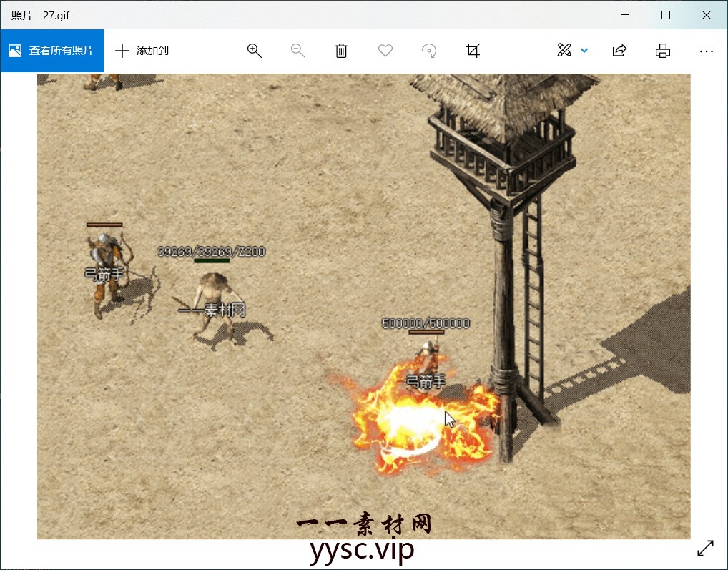Mark the photo as favorite with the heart icon
Image resolution: width=728 pixels, height=570 pixels.
click(385, 51)
